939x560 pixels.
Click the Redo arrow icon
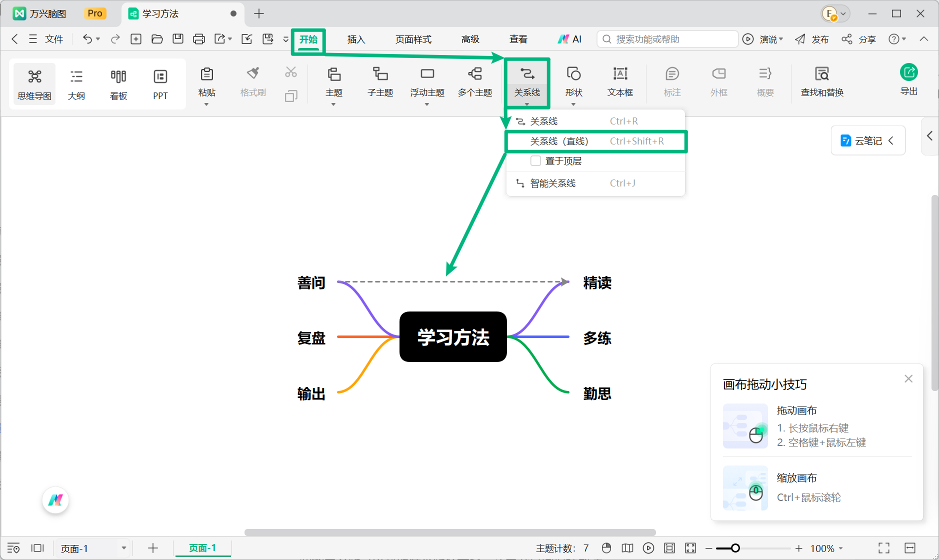pyautogui.click(x=115, y=39)
